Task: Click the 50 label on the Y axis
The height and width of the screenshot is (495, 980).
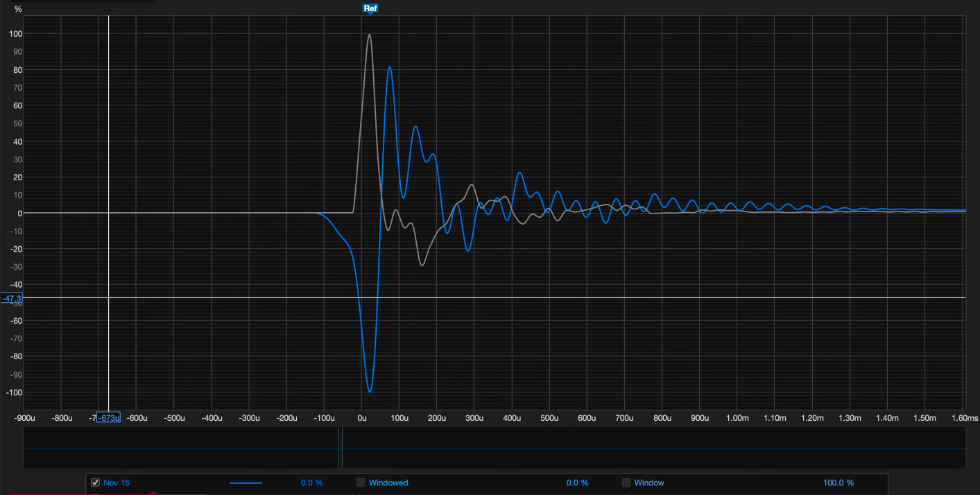Action: pyautogui.click(x=18, y=123)
